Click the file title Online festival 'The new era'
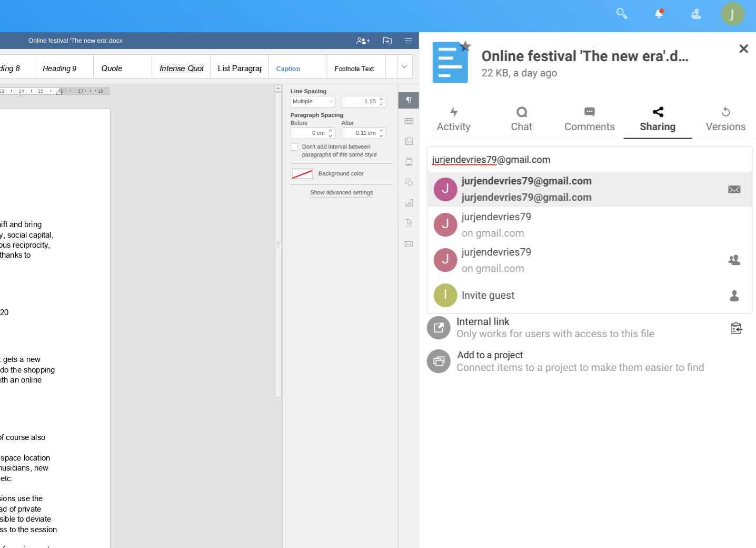Image resolution: width=756 pixels, height=548 pixels. pyautogui.click(x=585, y=56)
